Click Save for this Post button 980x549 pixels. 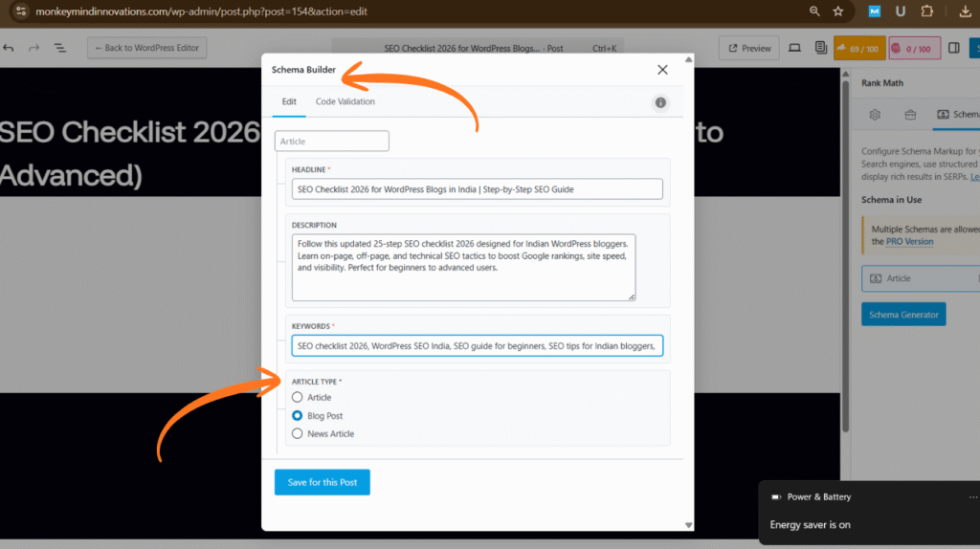coord(322,482)
